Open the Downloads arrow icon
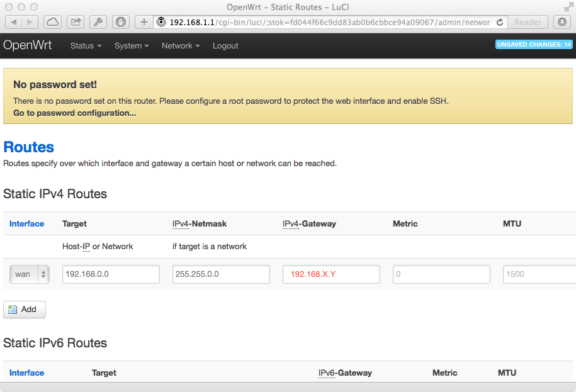The height and width of the screenshot is (392, 576). pos(562,23)
